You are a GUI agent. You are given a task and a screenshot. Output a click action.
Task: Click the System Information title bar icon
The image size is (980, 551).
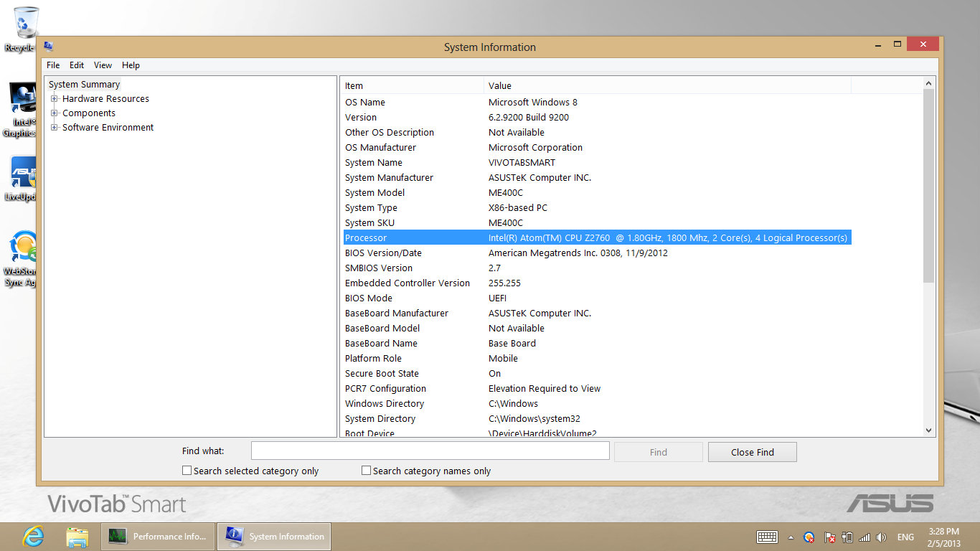pos(49,47)
